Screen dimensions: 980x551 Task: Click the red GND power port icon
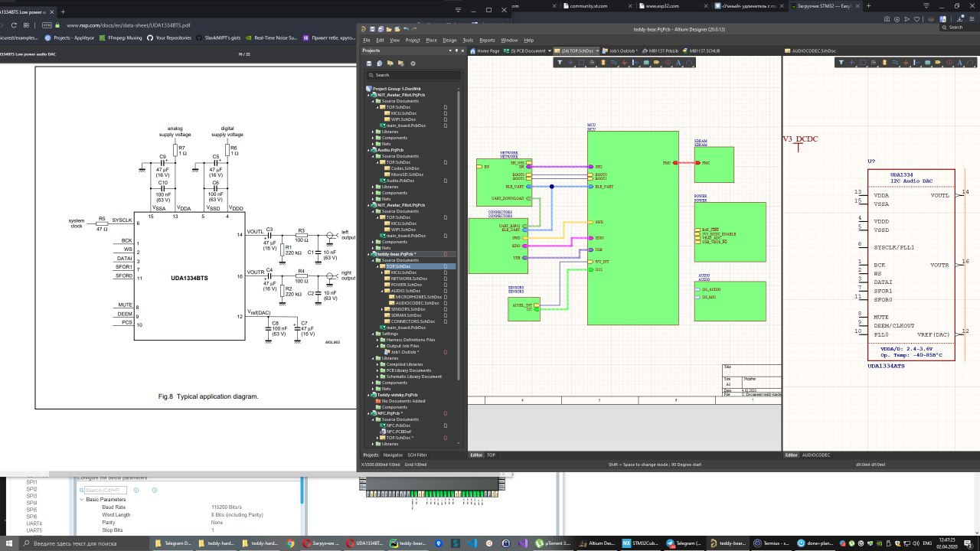625,62
